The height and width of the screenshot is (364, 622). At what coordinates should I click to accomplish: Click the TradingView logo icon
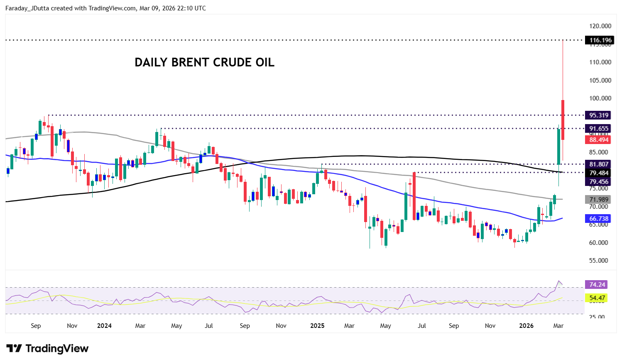[x=14, y=348]
